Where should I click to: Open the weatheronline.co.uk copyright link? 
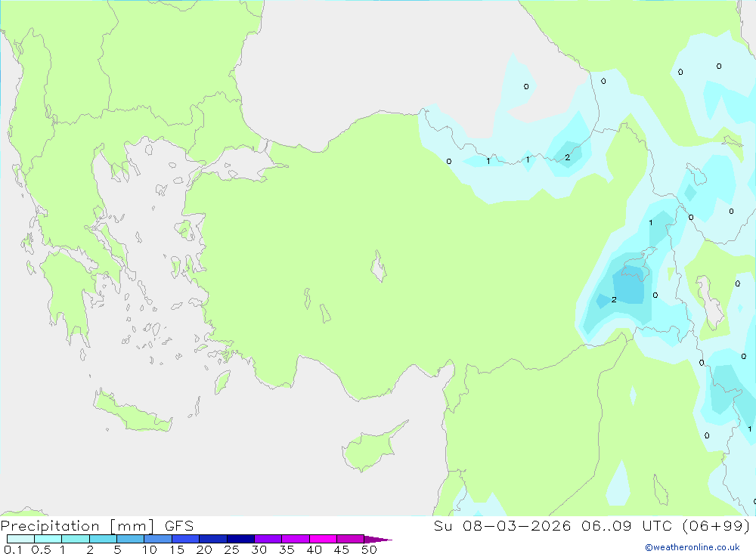coord(692,547)
